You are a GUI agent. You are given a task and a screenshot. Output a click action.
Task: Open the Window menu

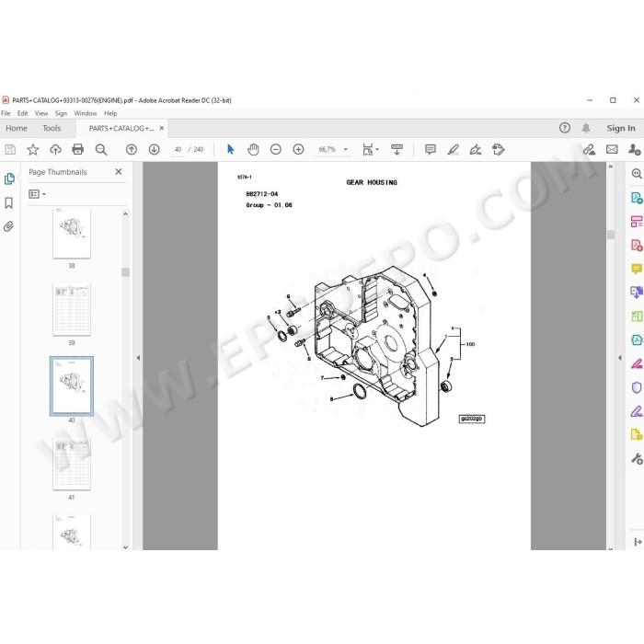[86, 113]
